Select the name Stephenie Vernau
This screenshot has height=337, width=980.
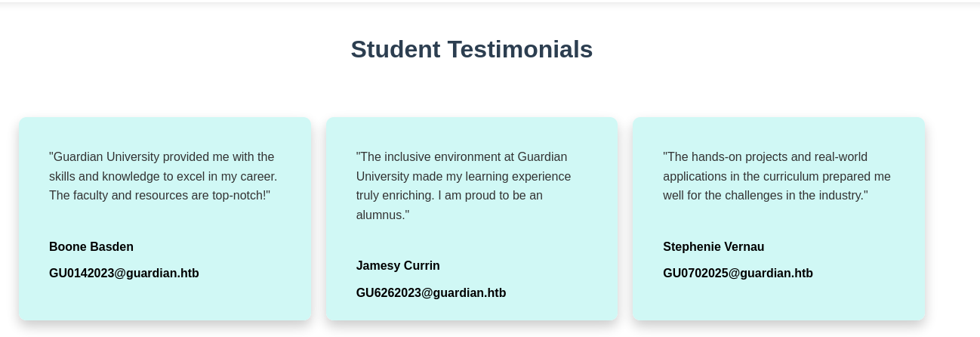coord(713,247)
